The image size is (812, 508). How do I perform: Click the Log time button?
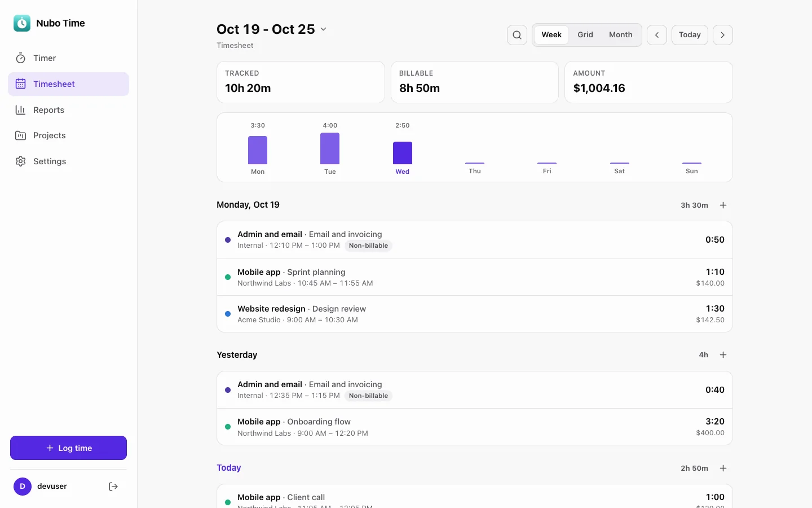point(68,448)
